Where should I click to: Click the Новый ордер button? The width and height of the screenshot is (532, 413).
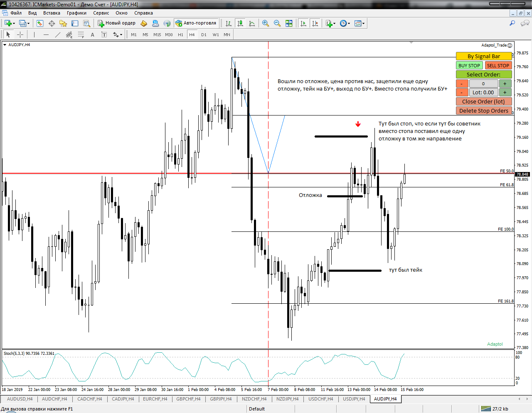117,23
